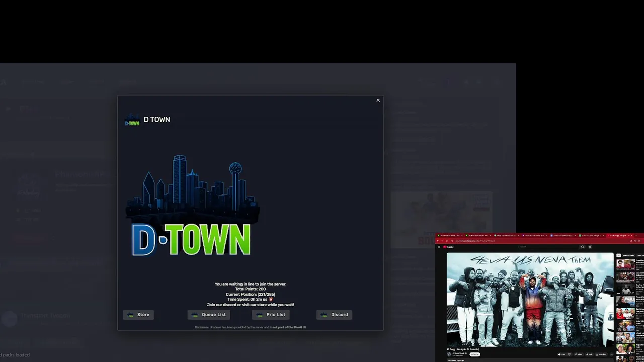Dislike the 42 Dugg video
This screenshot has height=362, width=644.
569,354
